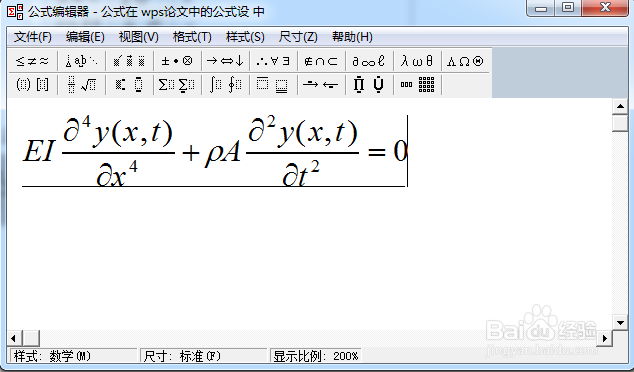
Task: Open the integral templates palette
Action: tap(225, 85)
